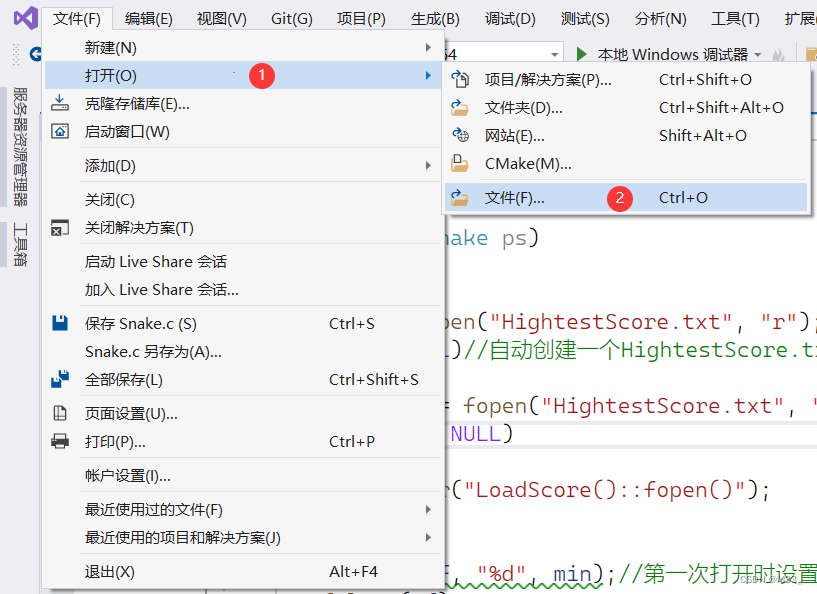Choose 项目/解决方案(P)... in submenu

[x=626, y=79]
